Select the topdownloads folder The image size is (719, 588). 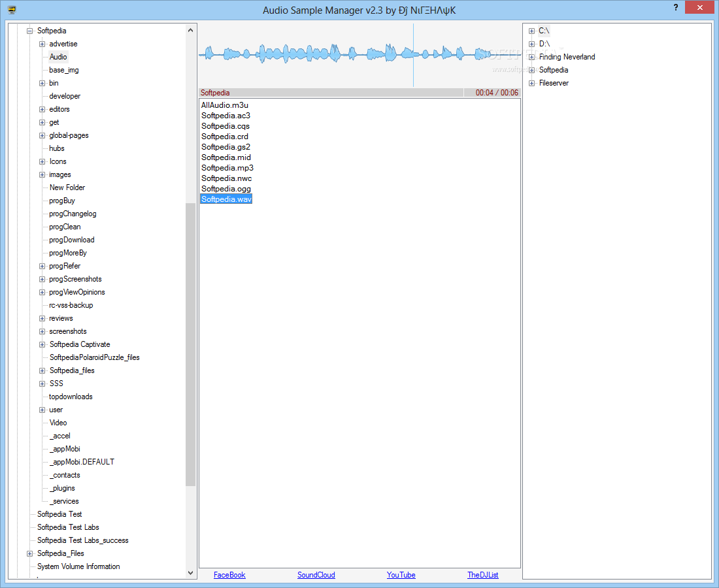coord(71,397)
